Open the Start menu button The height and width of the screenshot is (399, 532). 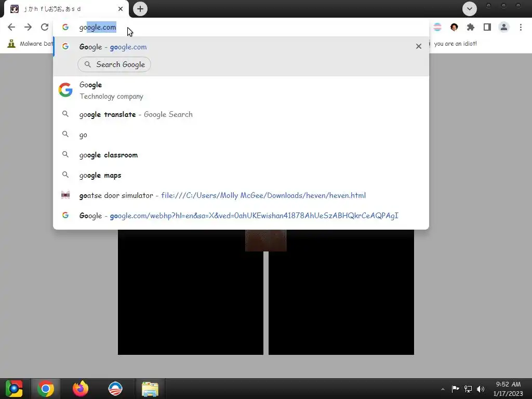point(14,389)
